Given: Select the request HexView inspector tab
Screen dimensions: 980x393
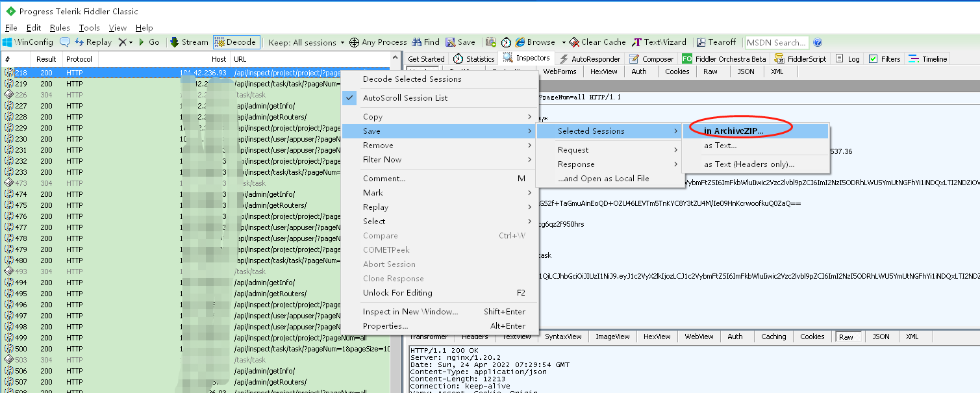Looking at the screenshot, I should [604, 71].
